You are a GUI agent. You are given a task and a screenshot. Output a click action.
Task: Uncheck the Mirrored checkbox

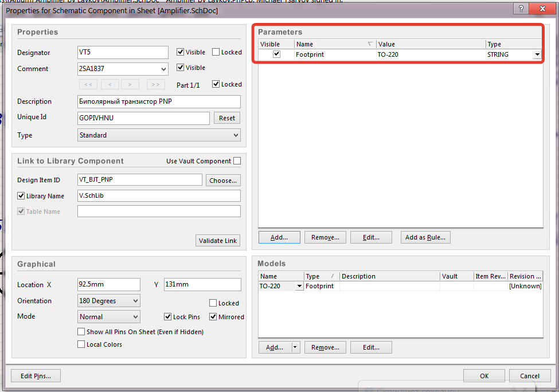213,317
